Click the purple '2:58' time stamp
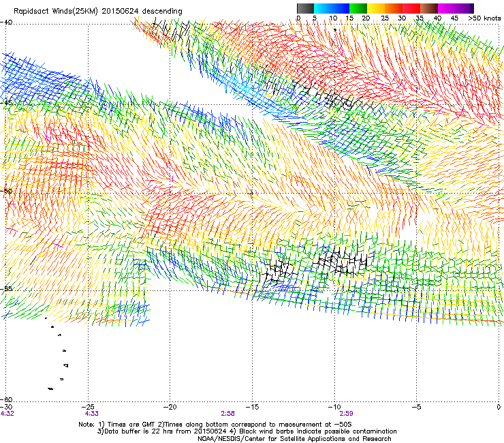The image size is (504, 443). click(x=227, y=414)
